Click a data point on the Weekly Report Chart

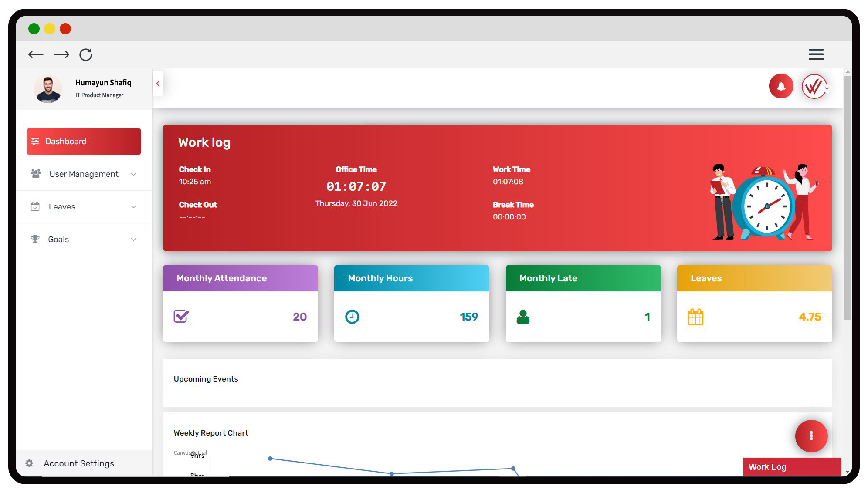point(271,458)
